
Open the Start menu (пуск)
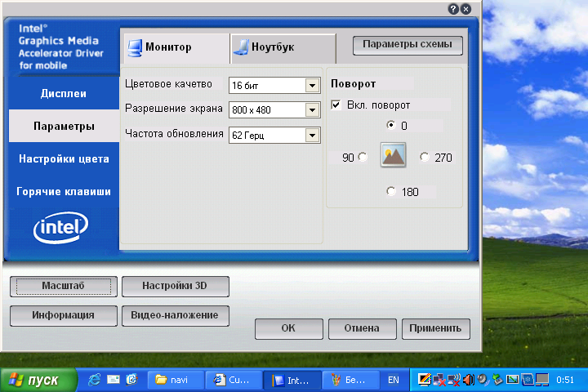[39, 380]
